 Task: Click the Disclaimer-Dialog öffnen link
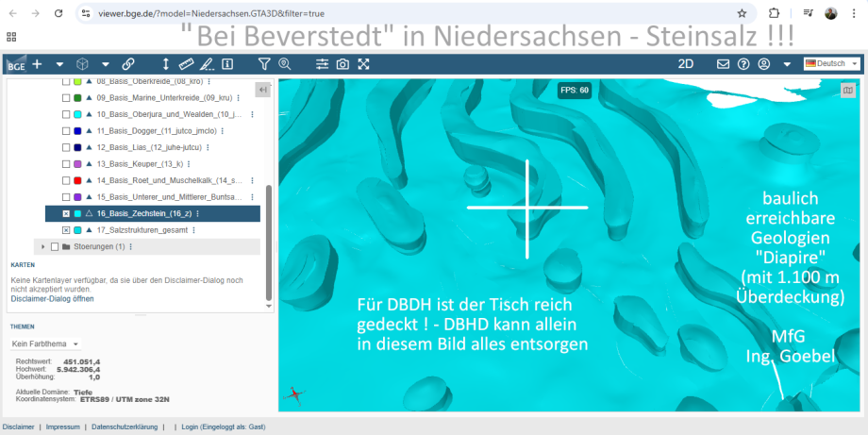pos(52,298)
